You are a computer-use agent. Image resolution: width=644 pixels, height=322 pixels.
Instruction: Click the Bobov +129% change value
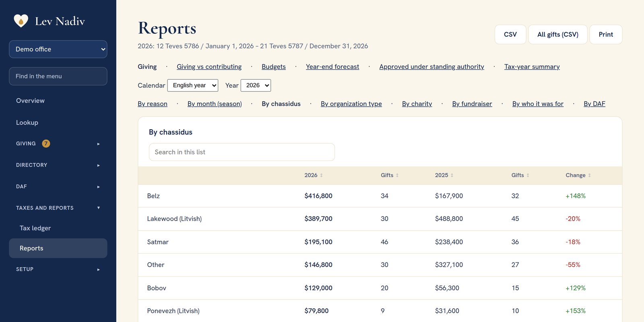[576, 288]
